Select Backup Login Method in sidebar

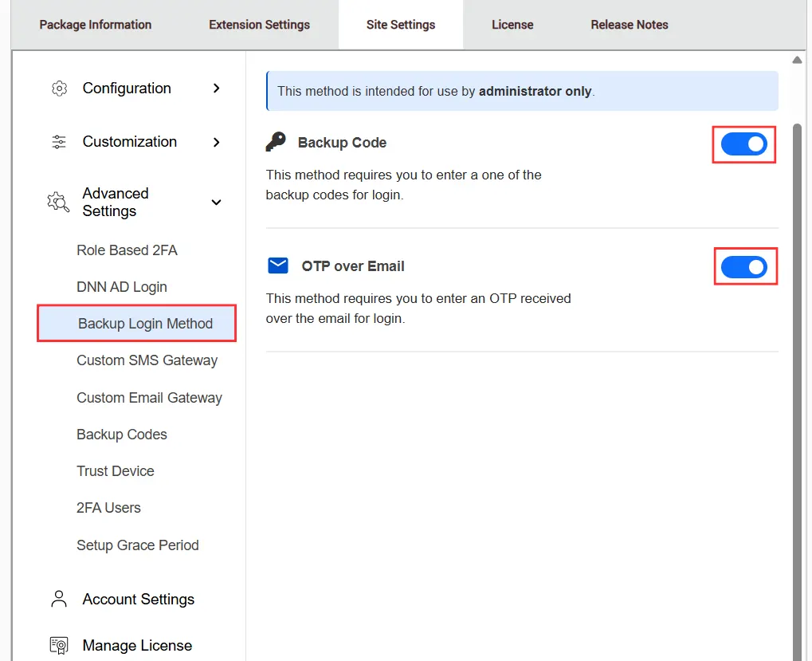click(x=144, y=323)
